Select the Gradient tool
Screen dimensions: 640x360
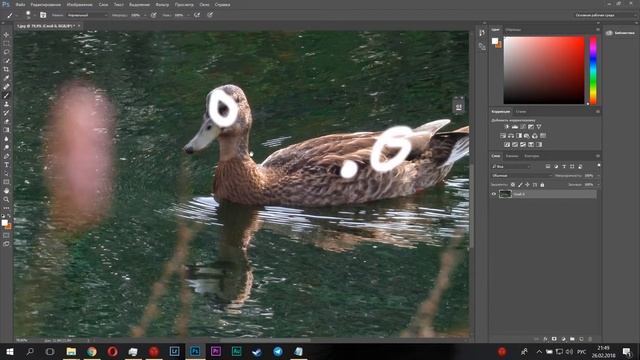pyautogui.click(x=6, y=130)
